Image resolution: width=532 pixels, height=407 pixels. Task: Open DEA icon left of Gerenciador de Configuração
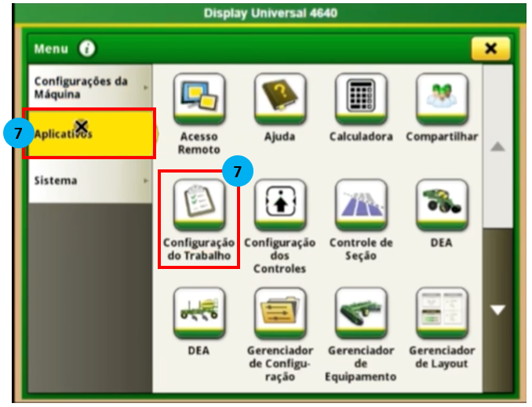tap(199, 312)
